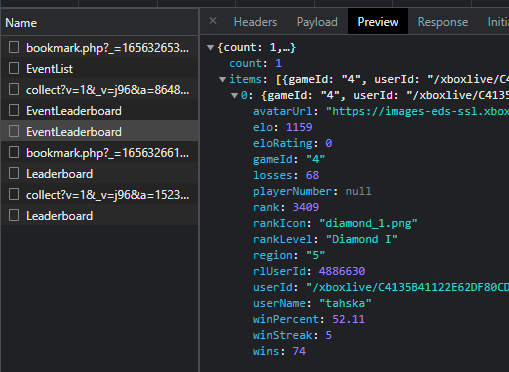Screen dimensions: 509x372
Task: Tick checkbox for collect?v=1&_v=j96&a=8648 request
Action: coord(14,89)
